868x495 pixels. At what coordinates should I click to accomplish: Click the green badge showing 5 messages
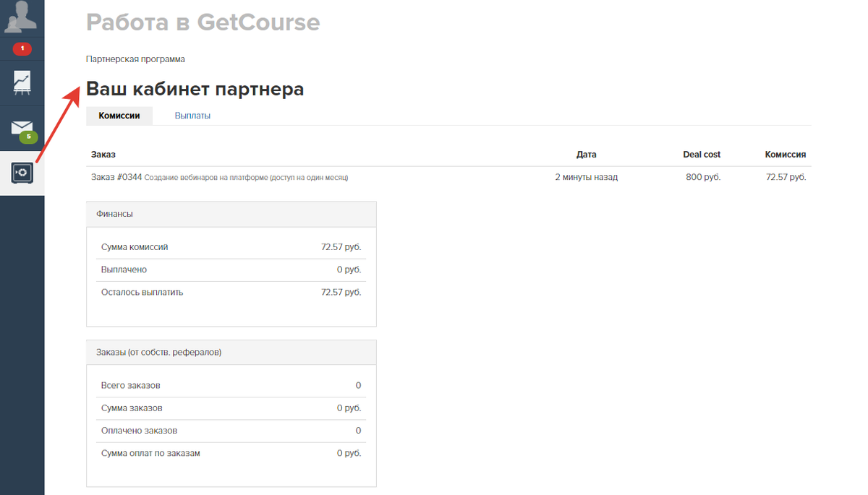point(29,137)
